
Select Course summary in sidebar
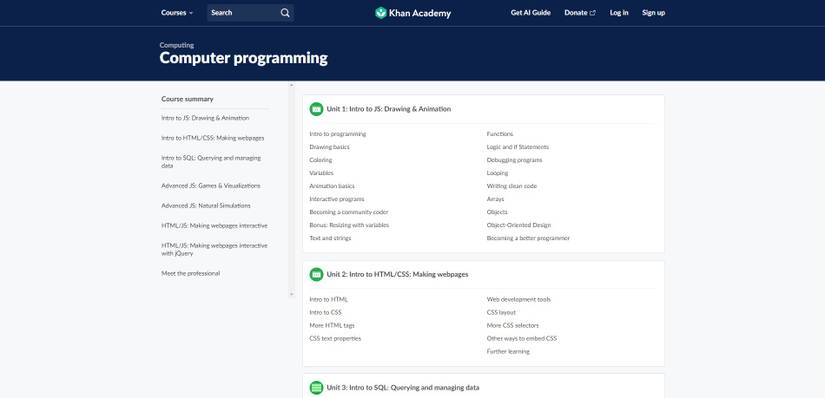click(x=187, y=99)
